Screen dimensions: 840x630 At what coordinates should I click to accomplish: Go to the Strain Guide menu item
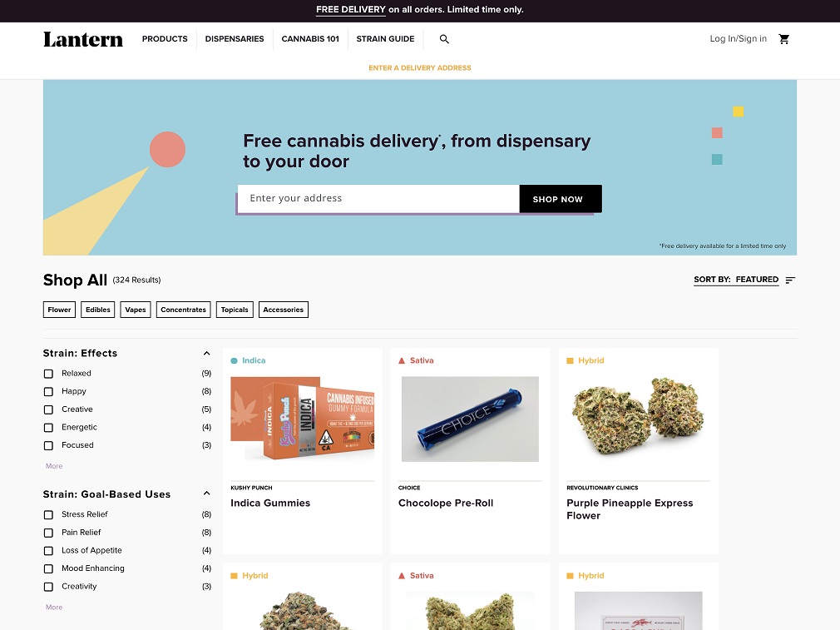pyautogui.click(x=385, y=39)
